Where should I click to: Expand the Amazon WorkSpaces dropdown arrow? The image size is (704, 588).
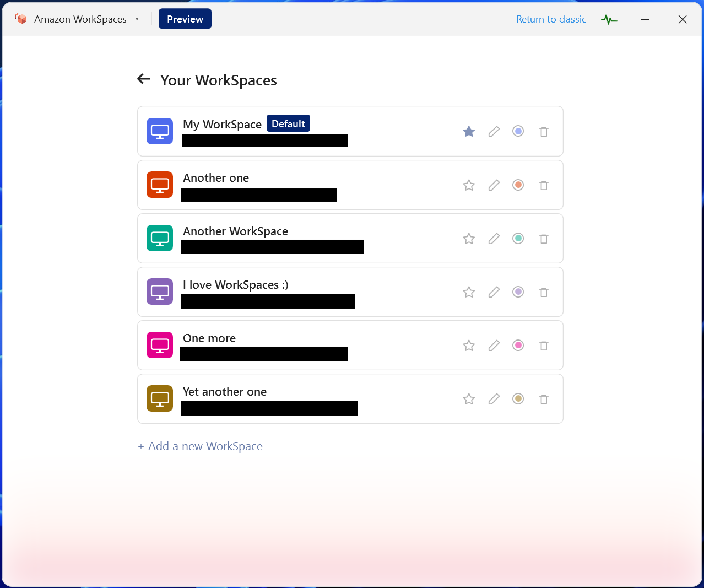pos(137,19)
